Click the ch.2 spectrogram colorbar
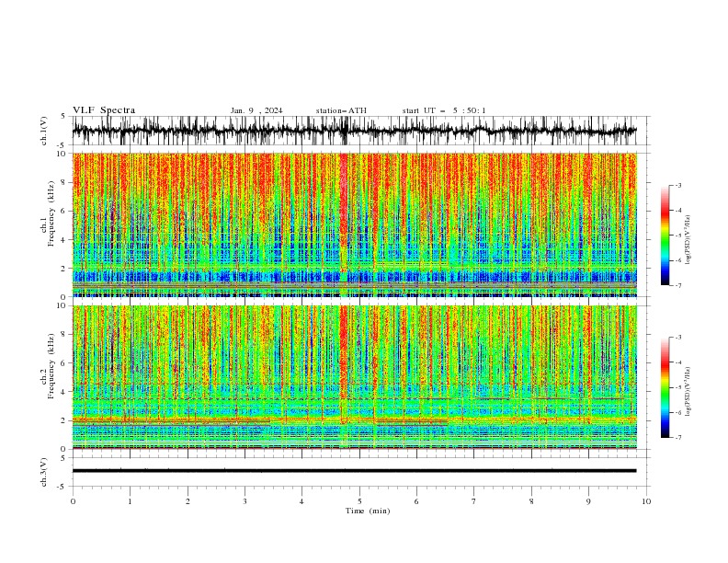The image size is (728, 563). [x=665, y=387]
